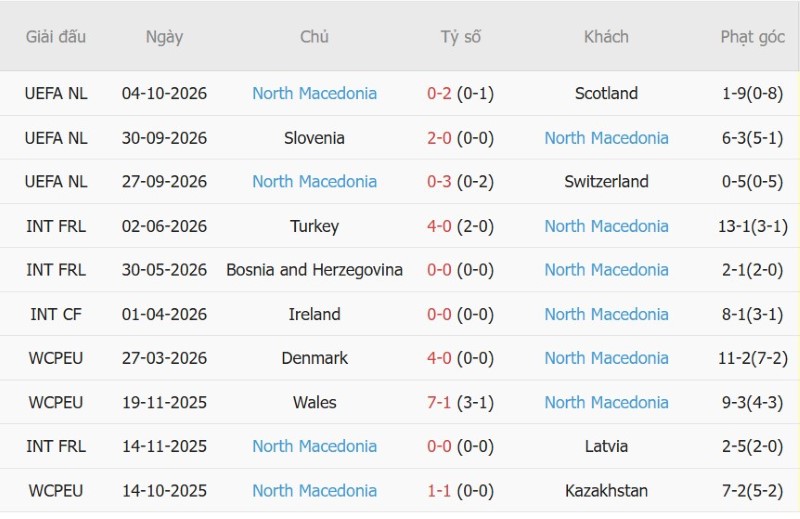Open the 7-1 score for Wales match

(439, 403)
